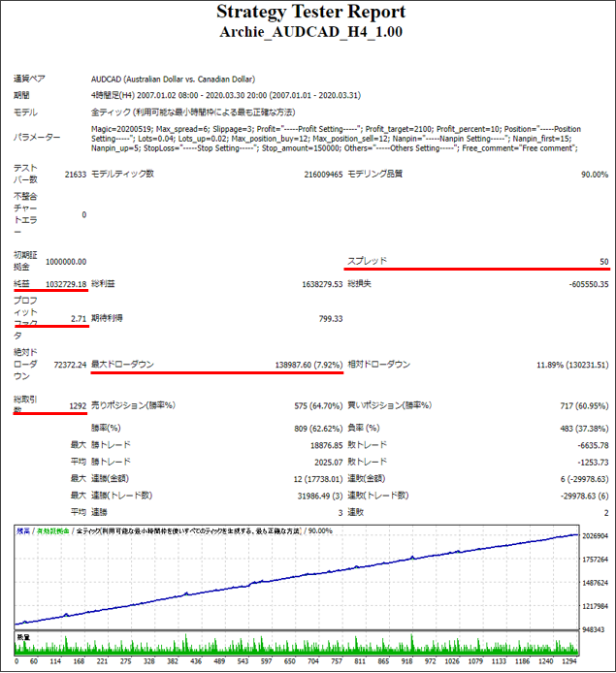Select the green 有効証拠金 chart legend
This screenshot has height=673, width=616.
(52, 531)
